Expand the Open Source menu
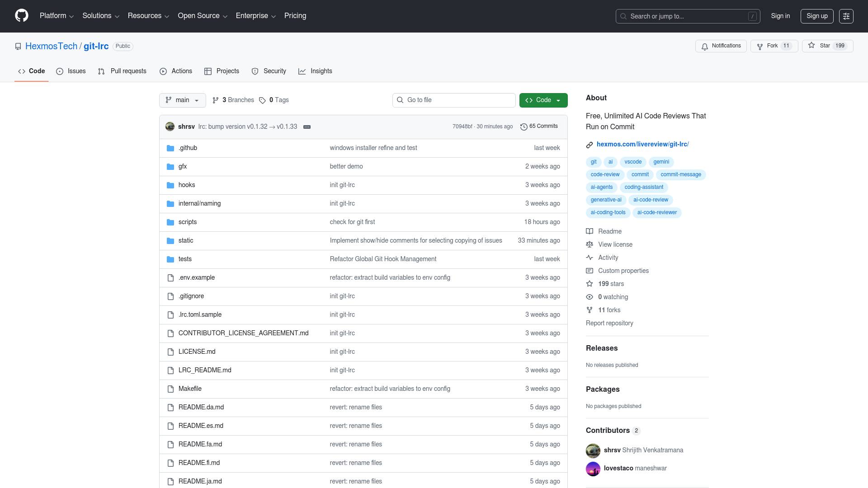 203,16
